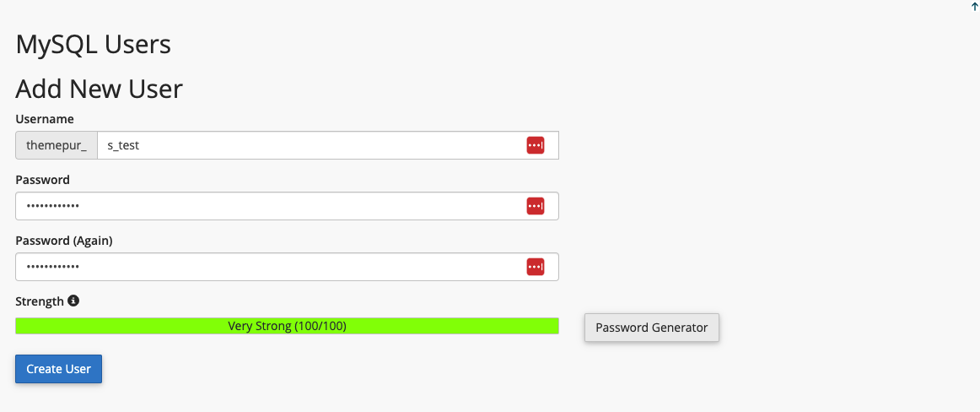Click the up arrow icon at page corner
The height and width of the screenshot is (412, 980).
pyautogui.click(x=974, y=8)
